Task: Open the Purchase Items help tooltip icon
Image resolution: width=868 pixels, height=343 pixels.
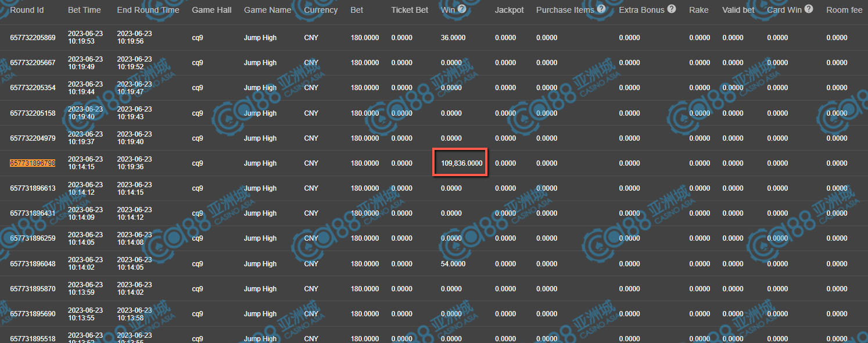Action: pos(601,9)
